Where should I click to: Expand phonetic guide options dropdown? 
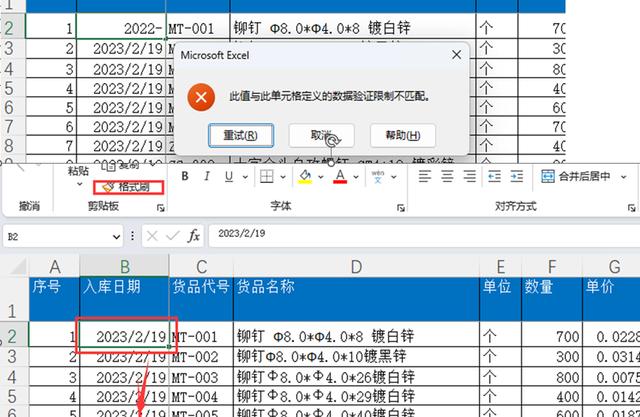(394, 177)
